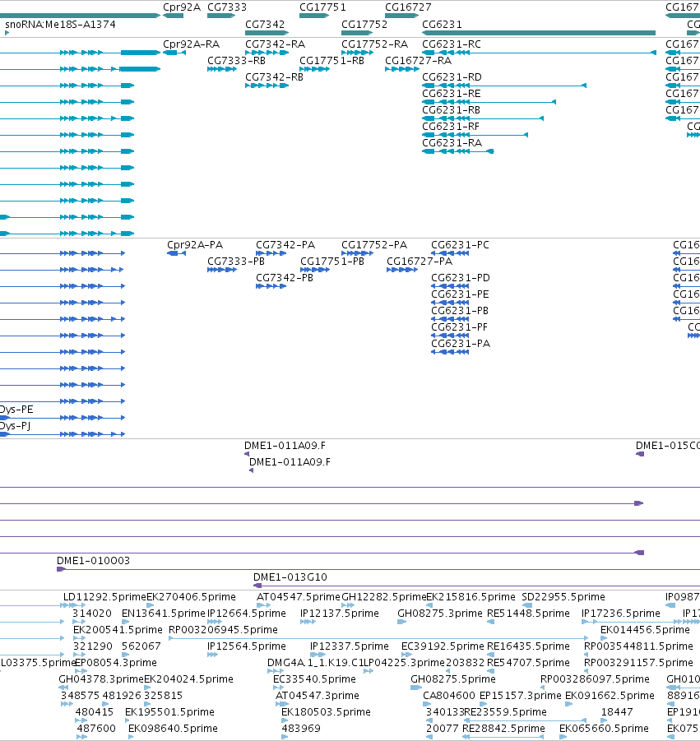The image size is (700, 741).
Task: Open the CG16727-PA protein label
Action: (x=420, y=262)
